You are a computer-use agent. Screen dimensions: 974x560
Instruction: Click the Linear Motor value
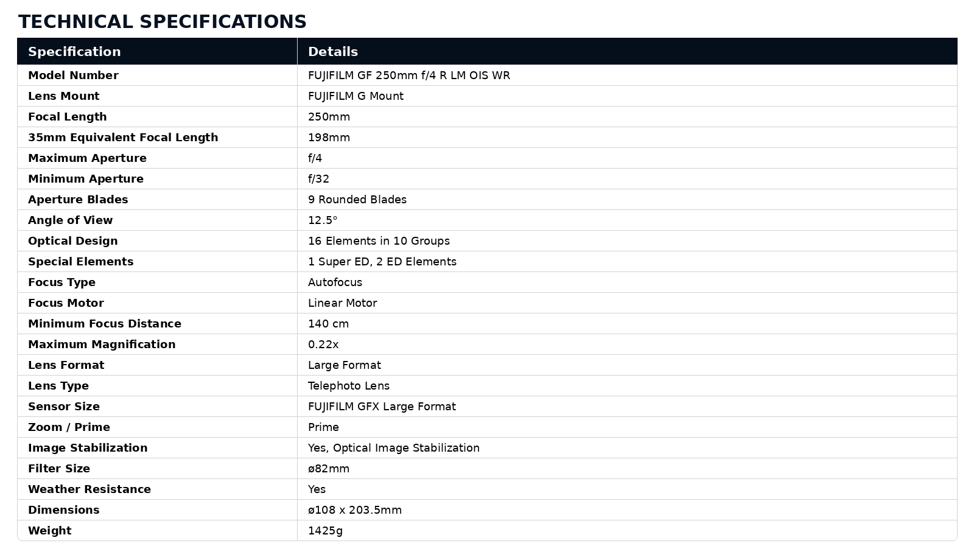tap(342, 303)
